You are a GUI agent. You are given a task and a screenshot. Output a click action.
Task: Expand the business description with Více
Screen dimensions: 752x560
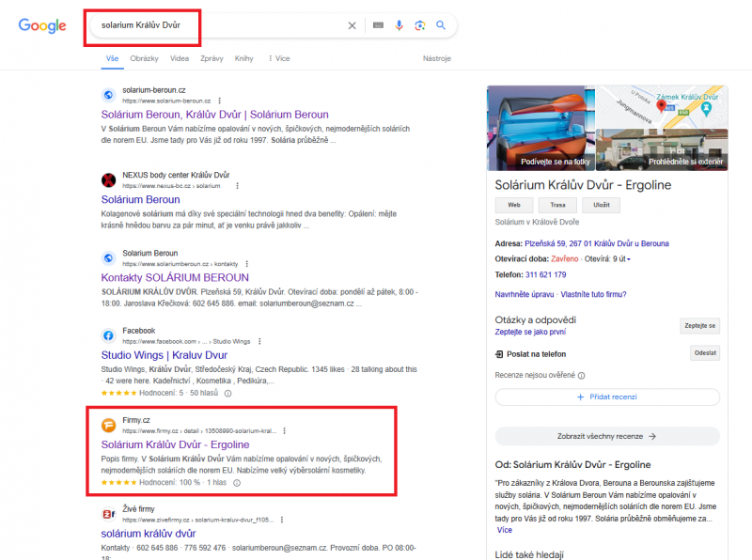coord(505,530)
